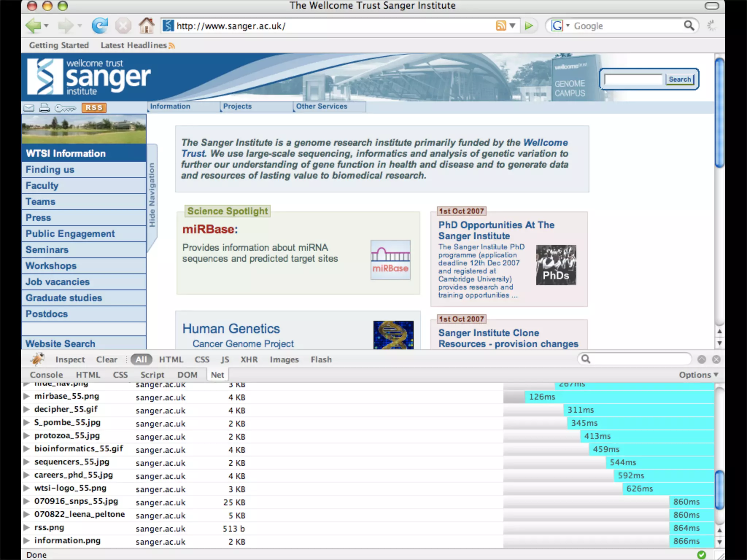Close the Firebug panel with X icon
The height and width of the screenshot is (560, 747).
(716, 359)
